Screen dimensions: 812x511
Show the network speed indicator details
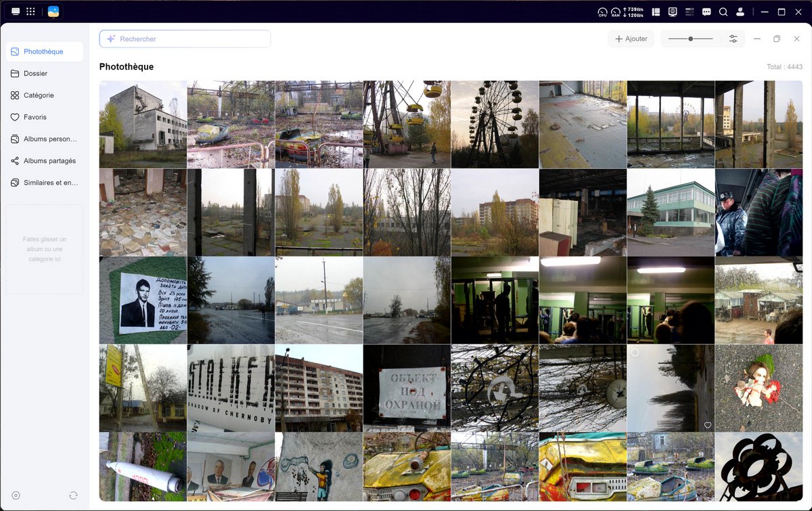pyautogui.click(x=633, y=12)
